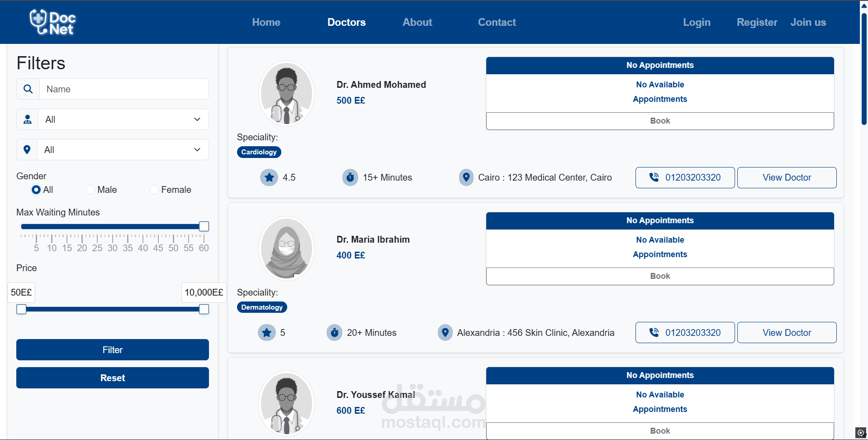Click the Dermatology specialty badge
The height and width of the screenshot is (440, 868).
coord(262,307)
